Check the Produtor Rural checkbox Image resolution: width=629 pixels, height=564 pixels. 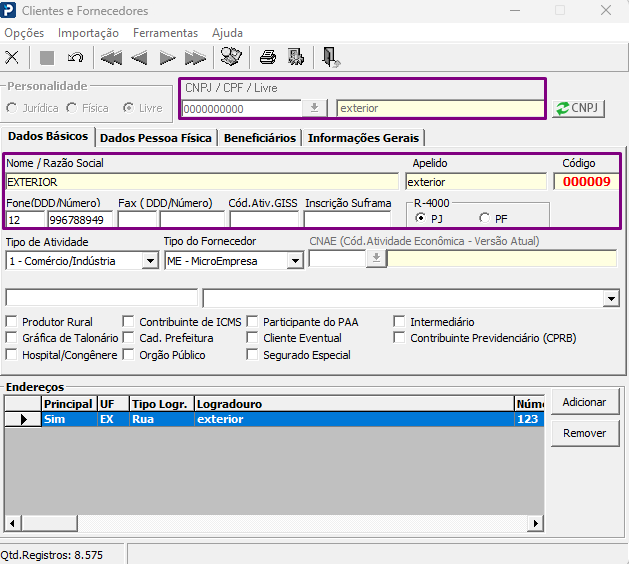[x=11, y=321]
